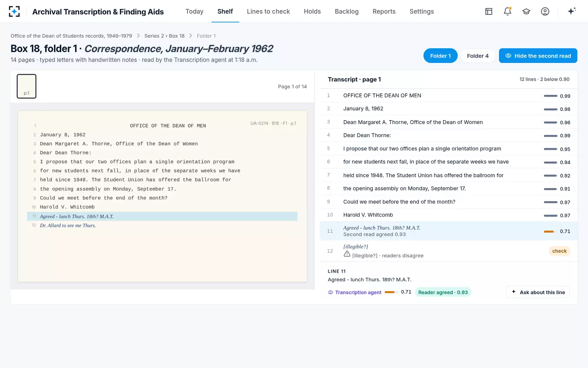The image size is (588, 368).
Task: Click Dr. Allard to see me line on document
Action: coord(162,225)
